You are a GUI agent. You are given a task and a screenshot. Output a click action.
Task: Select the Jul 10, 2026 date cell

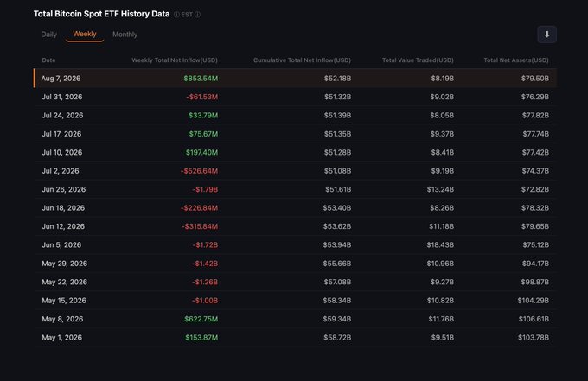pos(62,152)
